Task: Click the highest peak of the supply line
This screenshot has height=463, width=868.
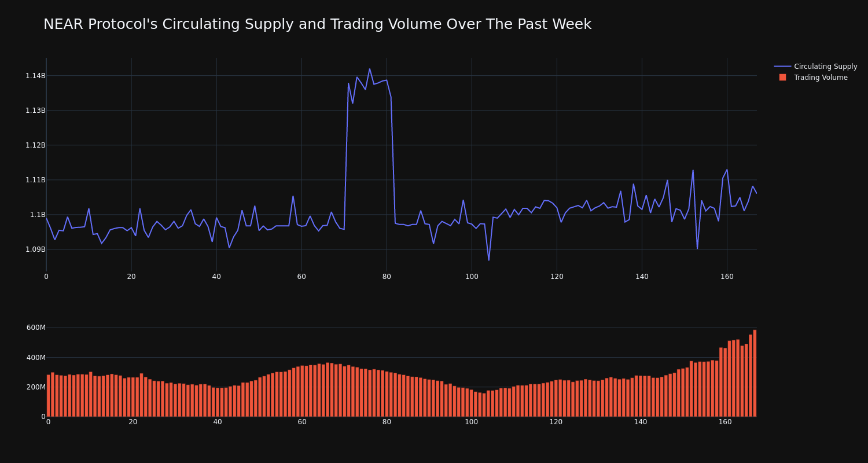Action: point(370,69)
